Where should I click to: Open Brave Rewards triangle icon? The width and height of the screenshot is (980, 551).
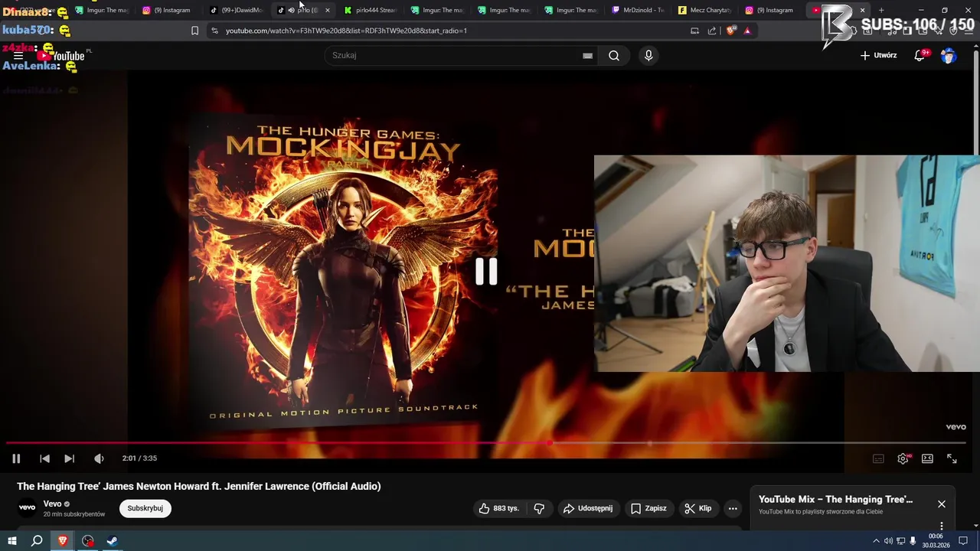pyautogui.click(x=747, y=31)
